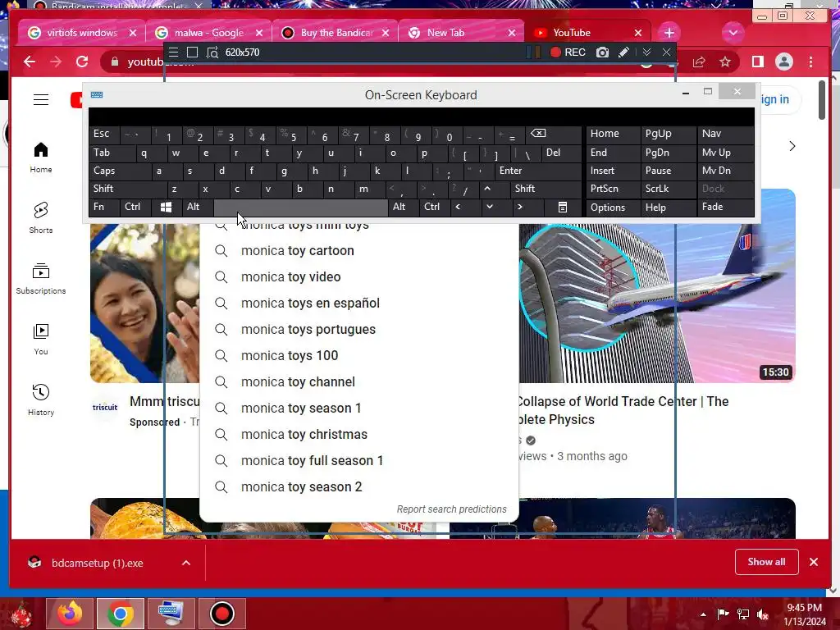Open History in YouTube sidebar
840x630 pixels.
click(41, 399)
